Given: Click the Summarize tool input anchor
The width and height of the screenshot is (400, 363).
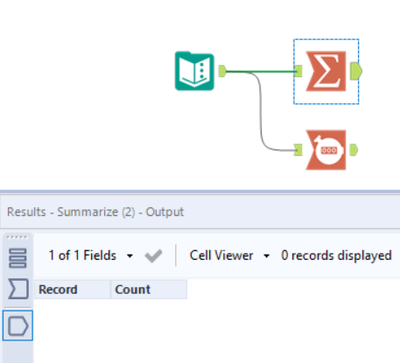Looking at the screenshot, I should (x=298, y=71).
